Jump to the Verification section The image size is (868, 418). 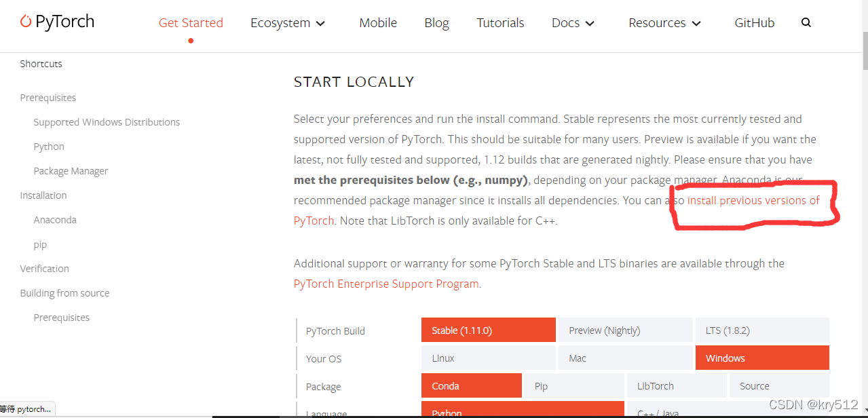tap(44, 269)
